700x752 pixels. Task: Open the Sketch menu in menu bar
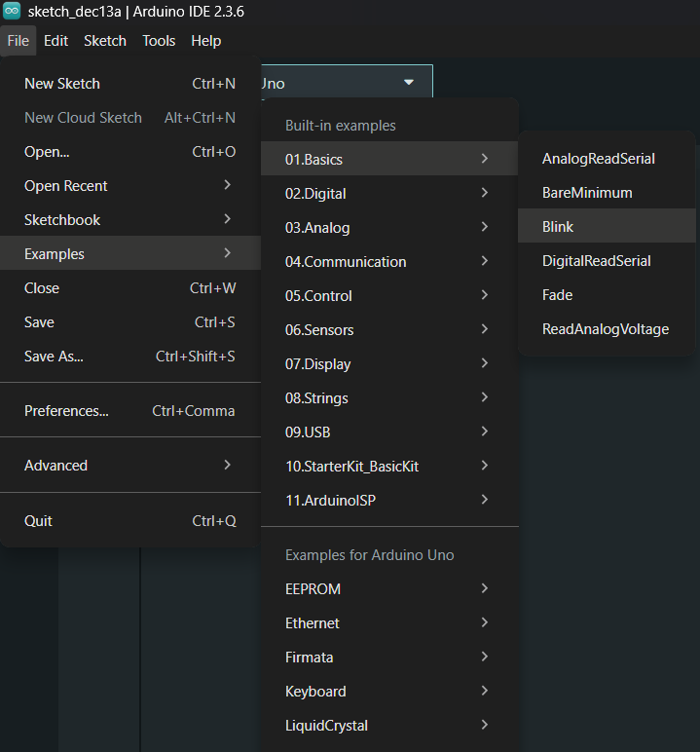click(x=105, y=41)
